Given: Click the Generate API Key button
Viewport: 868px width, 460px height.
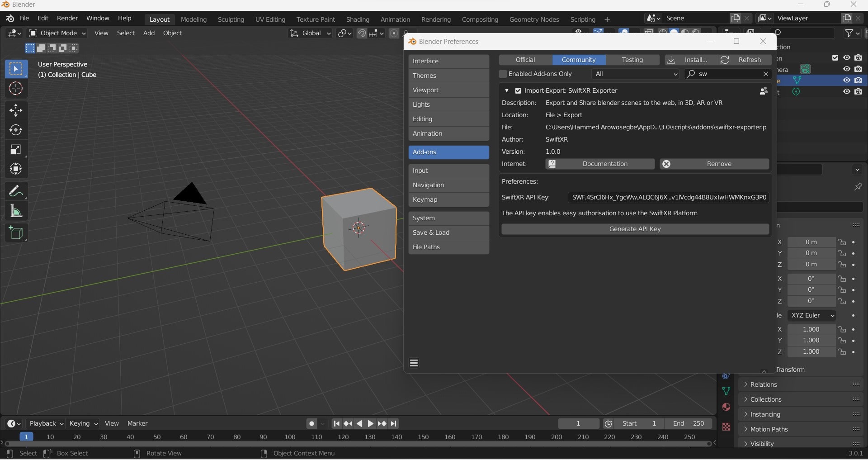Looking at the screenshot, I should tap(635, 229).
